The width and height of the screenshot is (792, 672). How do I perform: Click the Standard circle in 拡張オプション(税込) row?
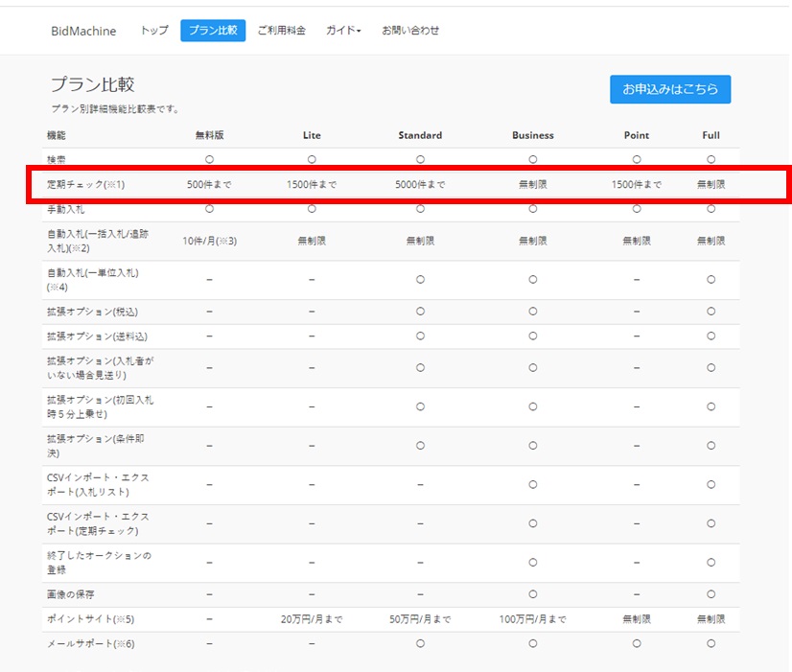pos(420,312)
